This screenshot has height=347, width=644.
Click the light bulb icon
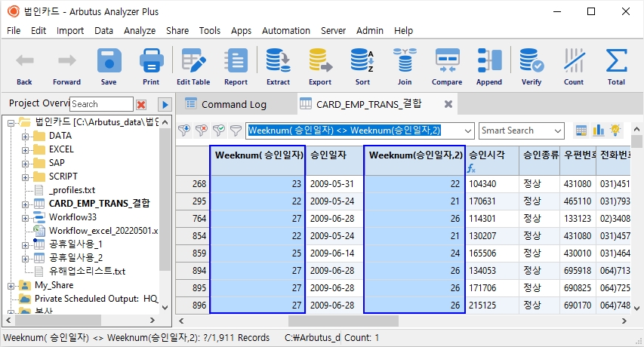[615, 130]
